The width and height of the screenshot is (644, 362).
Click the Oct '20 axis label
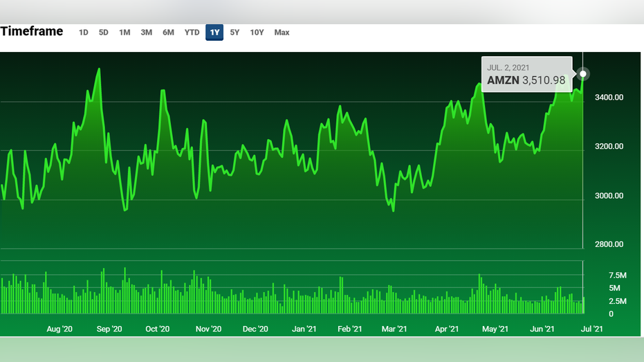157,329
